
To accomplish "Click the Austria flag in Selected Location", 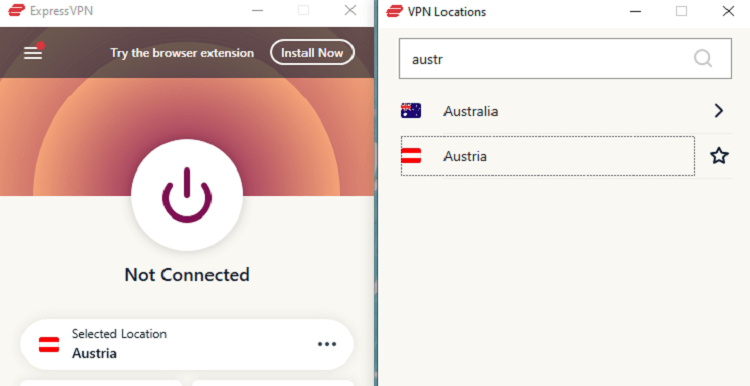I will click(x=49, y=344).
